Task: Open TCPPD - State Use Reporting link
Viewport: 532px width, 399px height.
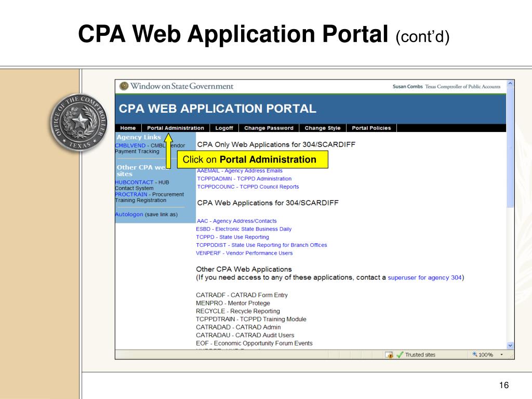Action: 232,237
